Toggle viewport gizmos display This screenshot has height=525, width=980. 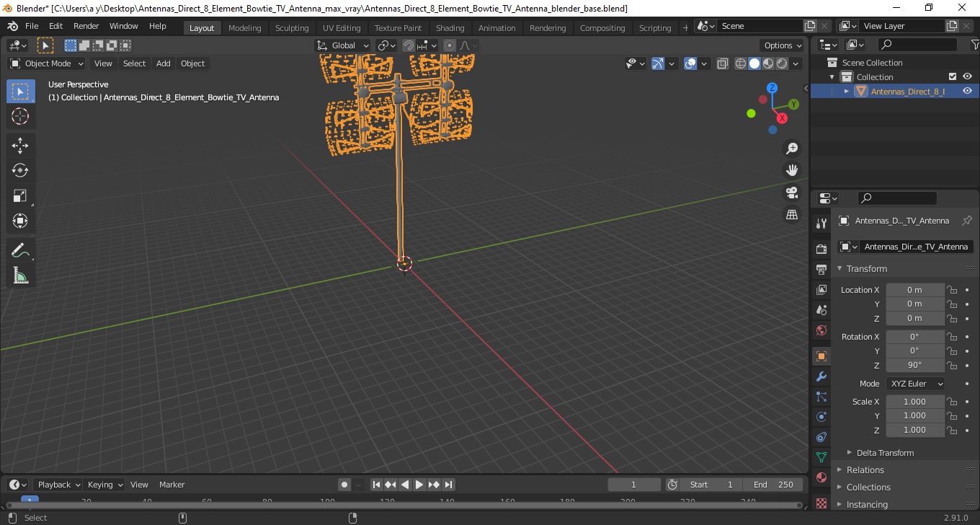pos(657,63)
